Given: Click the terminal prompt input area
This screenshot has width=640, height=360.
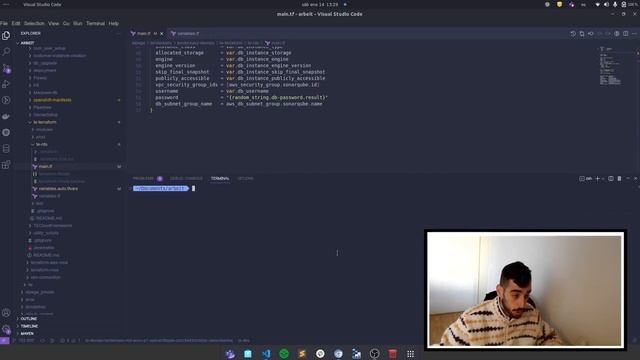Looking at the screenshot, I should click(x=193, y=189).
